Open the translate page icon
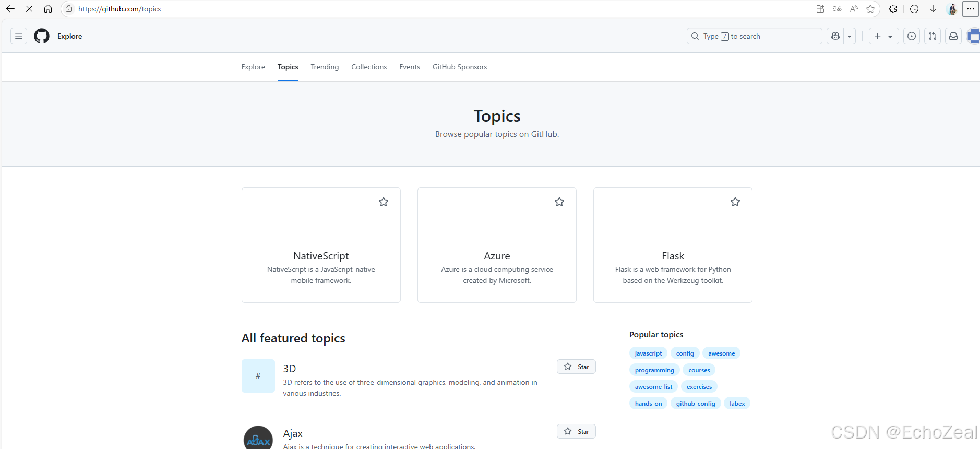 coord(837,9)
